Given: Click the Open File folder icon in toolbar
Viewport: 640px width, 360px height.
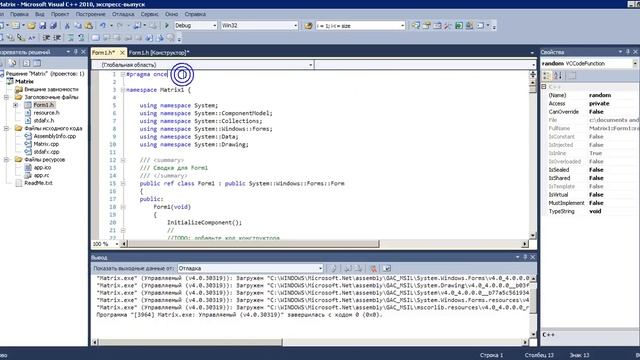Looking at the screenshot, I should [31, 25].
